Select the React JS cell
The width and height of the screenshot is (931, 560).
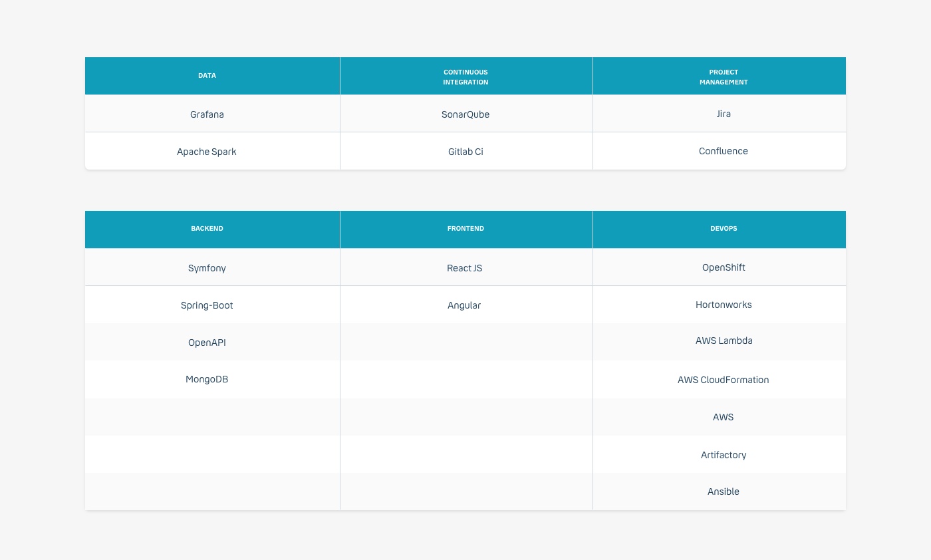coord(466,267)
